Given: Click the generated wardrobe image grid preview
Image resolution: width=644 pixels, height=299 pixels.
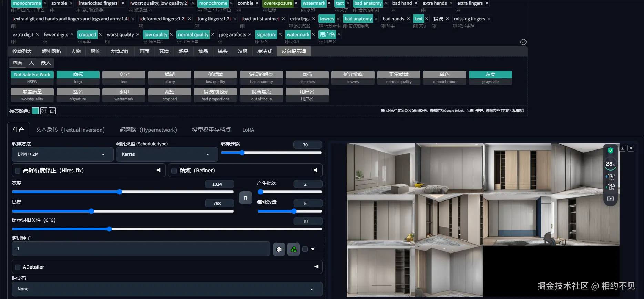Looking at the screenshot, I should coord(483,220).
